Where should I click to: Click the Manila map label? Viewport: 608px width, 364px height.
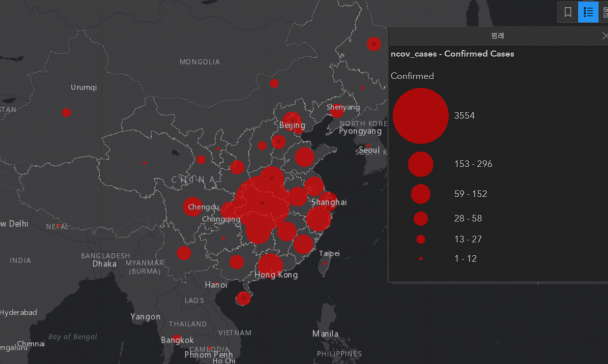pyautogui.click(x=325, y=333)
